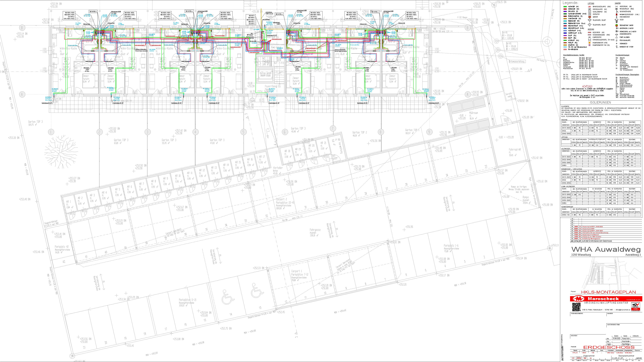The height and width of the screenshot is (362, 644).
Task: Click the Wasserzähler (WAZ) legend symbol
Action: (616, 9)
